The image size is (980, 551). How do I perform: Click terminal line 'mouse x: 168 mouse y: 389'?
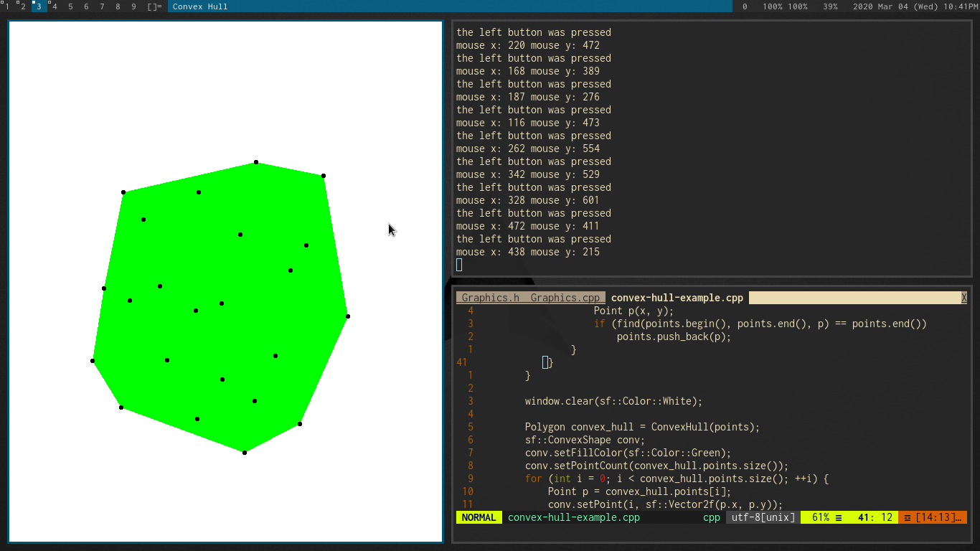528,71
